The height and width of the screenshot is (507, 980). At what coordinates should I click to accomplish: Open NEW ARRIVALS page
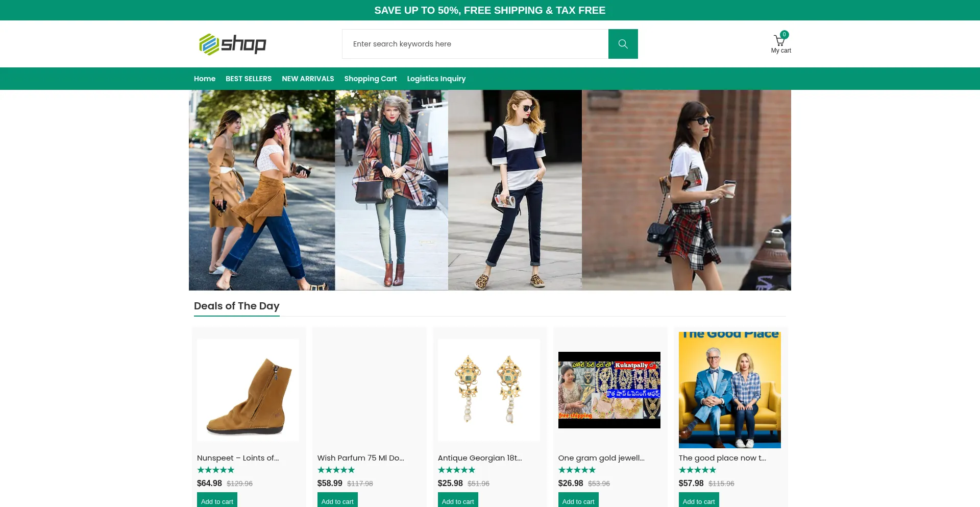[x=308, y=79]
